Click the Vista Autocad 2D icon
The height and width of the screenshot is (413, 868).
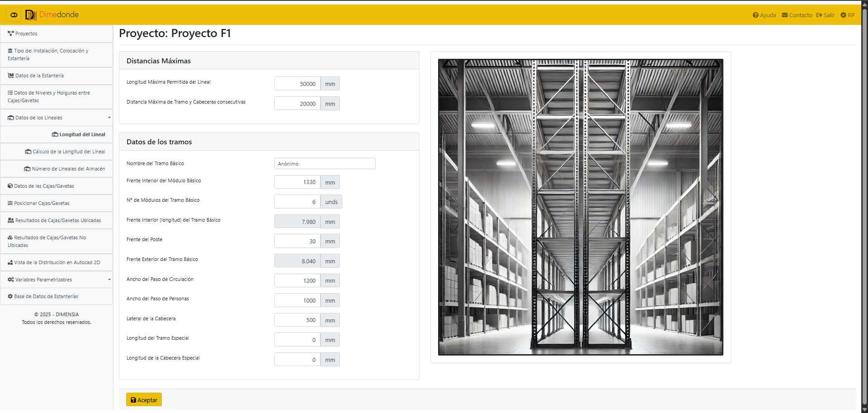tap(10, 263)
